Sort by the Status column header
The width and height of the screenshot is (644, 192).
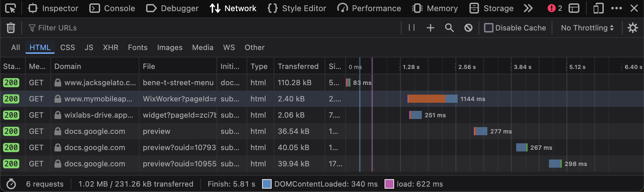pyautogui.click(x=13, y=66)
